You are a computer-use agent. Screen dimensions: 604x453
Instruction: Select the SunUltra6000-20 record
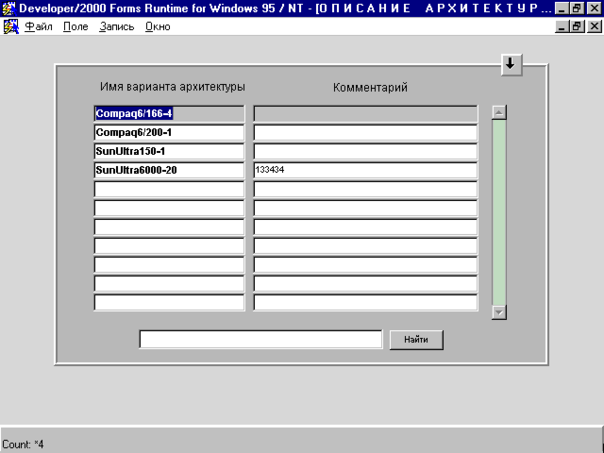(169, 170)
